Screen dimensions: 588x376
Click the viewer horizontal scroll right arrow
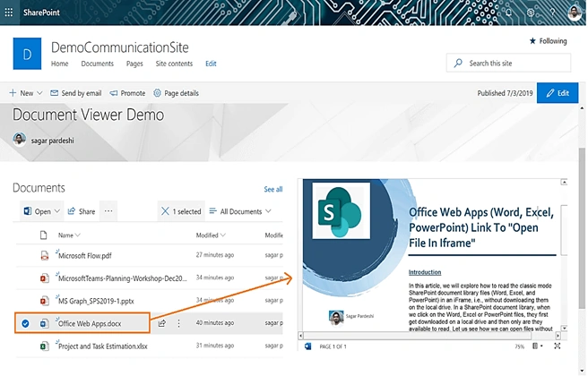[558, 336]
